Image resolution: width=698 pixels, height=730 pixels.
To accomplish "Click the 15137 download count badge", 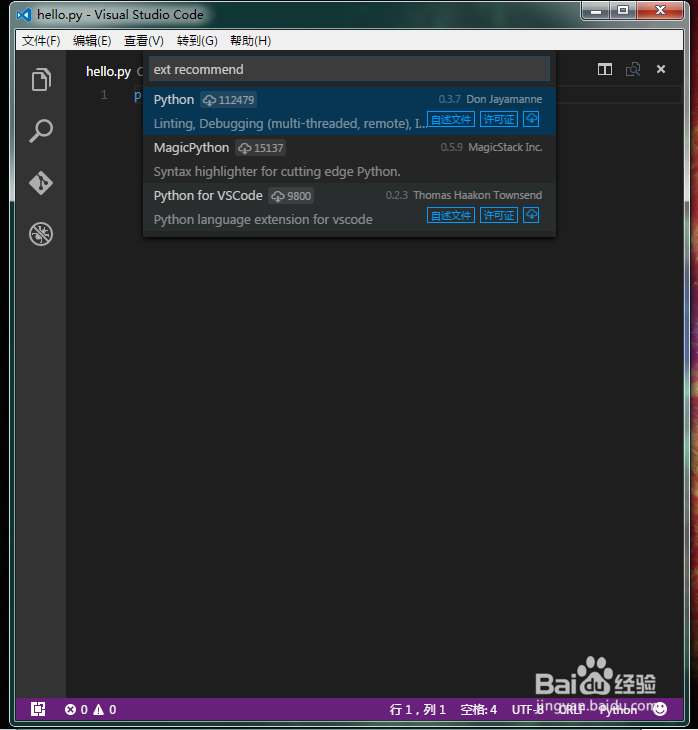I will point(260,148).
